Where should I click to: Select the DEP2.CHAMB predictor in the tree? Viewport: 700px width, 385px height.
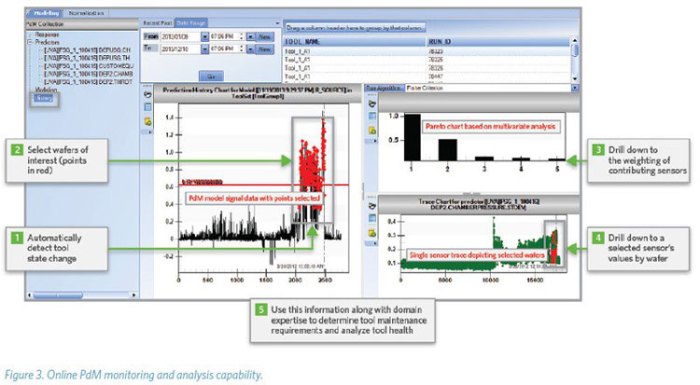click(x=88, y=74)
